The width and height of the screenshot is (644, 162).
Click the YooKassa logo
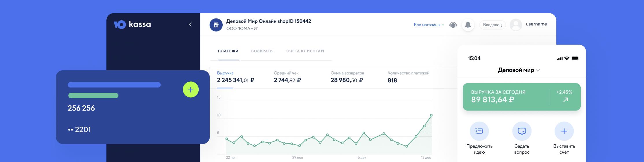point(132,25)
